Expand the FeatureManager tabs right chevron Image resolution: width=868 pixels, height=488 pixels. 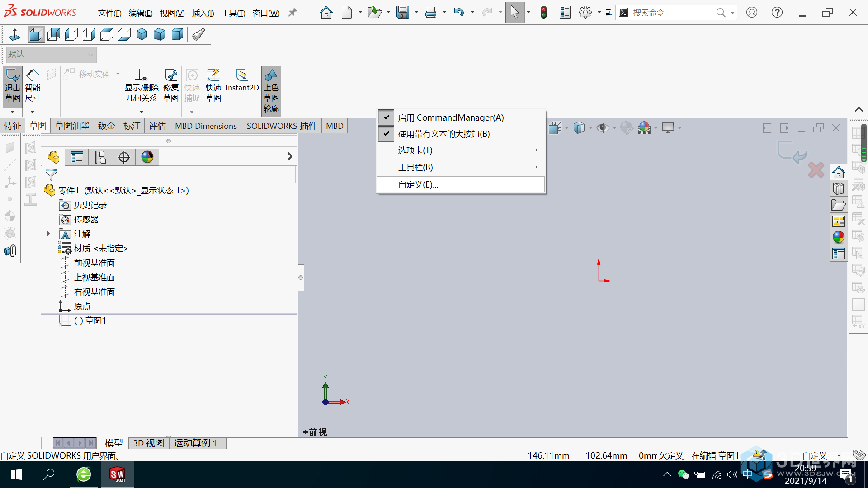290,156
